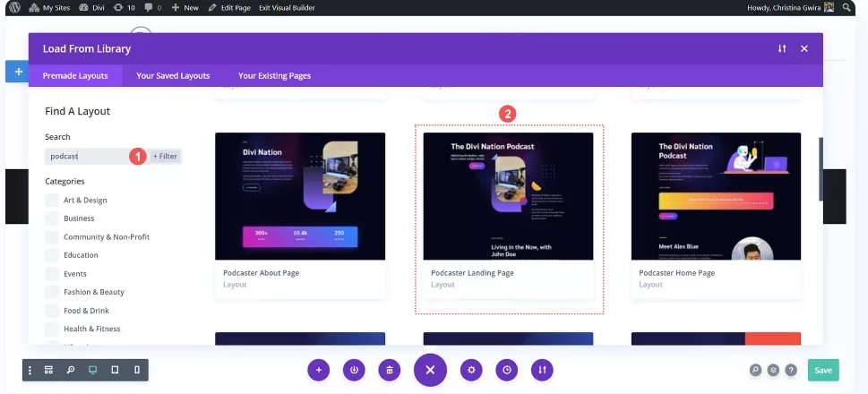This screenshot has width=868, height=394.
Task: Open My Sites in the admin bar
Action: click(49, 8)
